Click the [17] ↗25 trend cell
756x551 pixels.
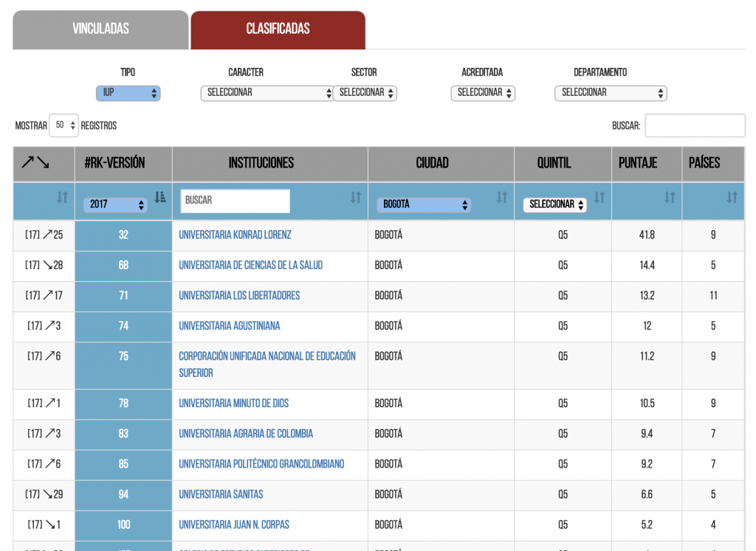tap(44, 235)
